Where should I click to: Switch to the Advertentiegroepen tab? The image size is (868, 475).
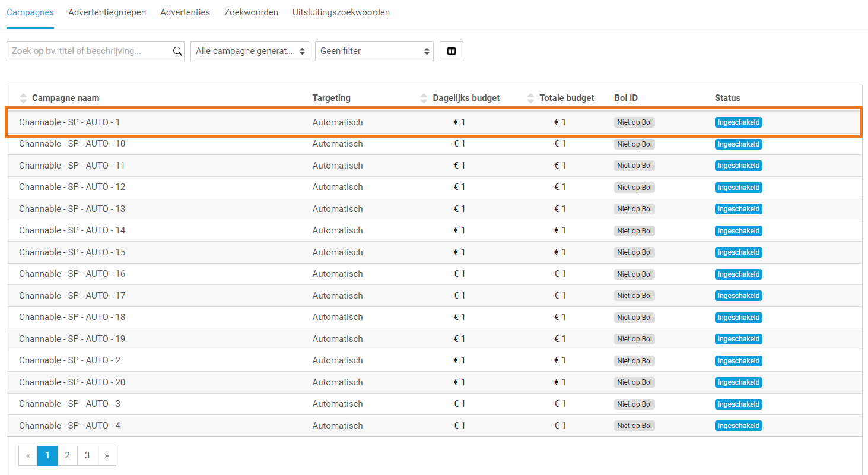tap(107, 12)
